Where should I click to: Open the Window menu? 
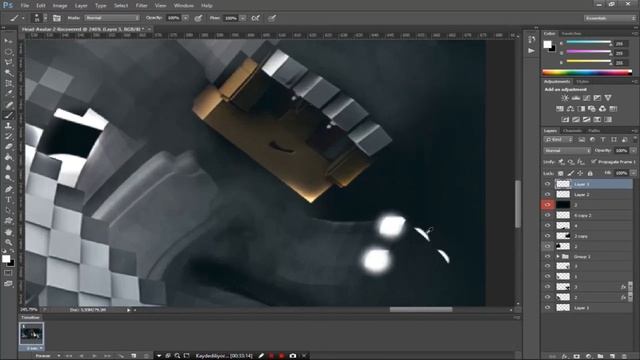[184, 6]
